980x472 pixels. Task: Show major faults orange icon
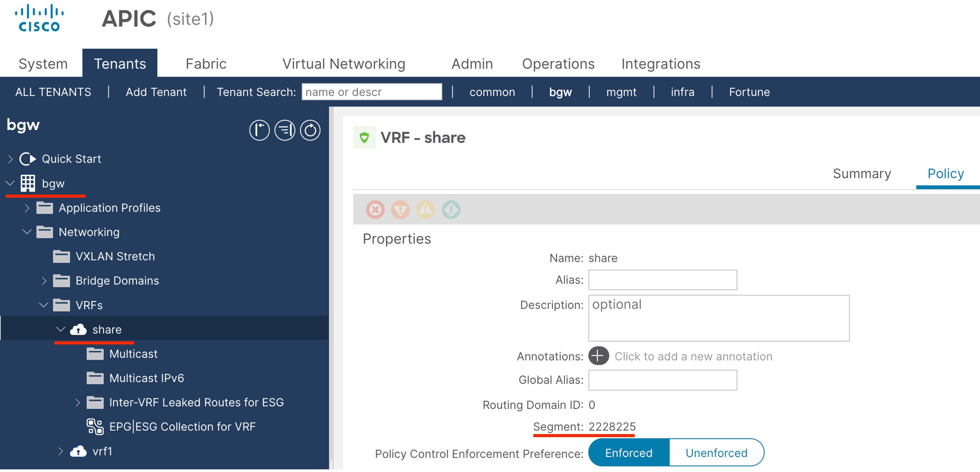(x=400, y=209)
